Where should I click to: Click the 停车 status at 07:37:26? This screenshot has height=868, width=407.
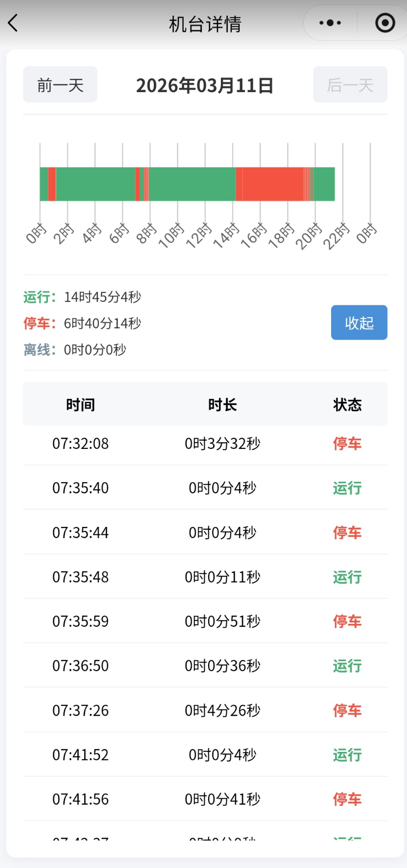(x=347, y=710)
